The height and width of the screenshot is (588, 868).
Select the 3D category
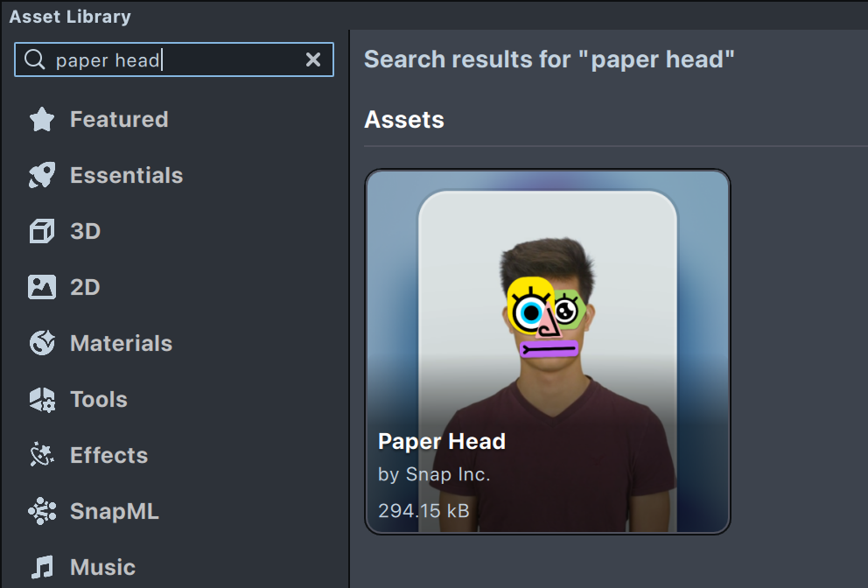pyautogui.click(x=85, y=231)
